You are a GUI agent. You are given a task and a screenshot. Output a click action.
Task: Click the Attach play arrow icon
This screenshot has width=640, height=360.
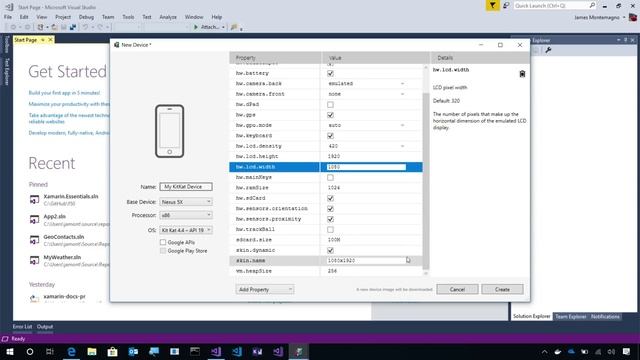(x=196, y=27)
